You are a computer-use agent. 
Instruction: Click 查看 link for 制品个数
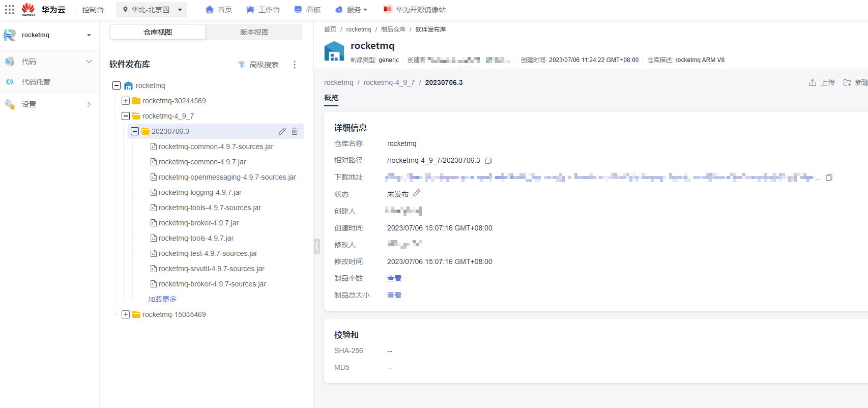[x=394, y=278]
